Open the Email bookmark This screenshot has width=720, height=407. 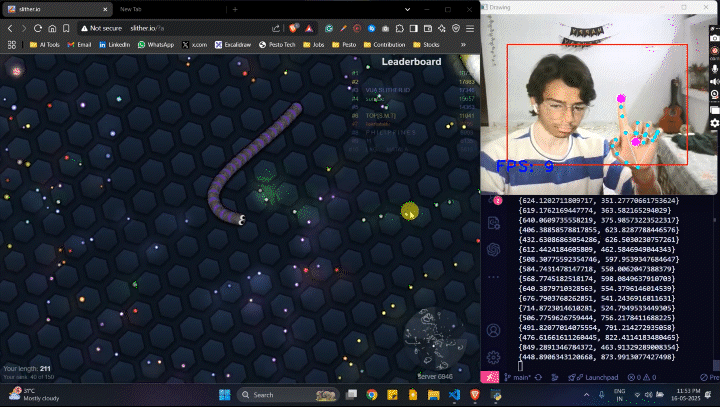79,45
